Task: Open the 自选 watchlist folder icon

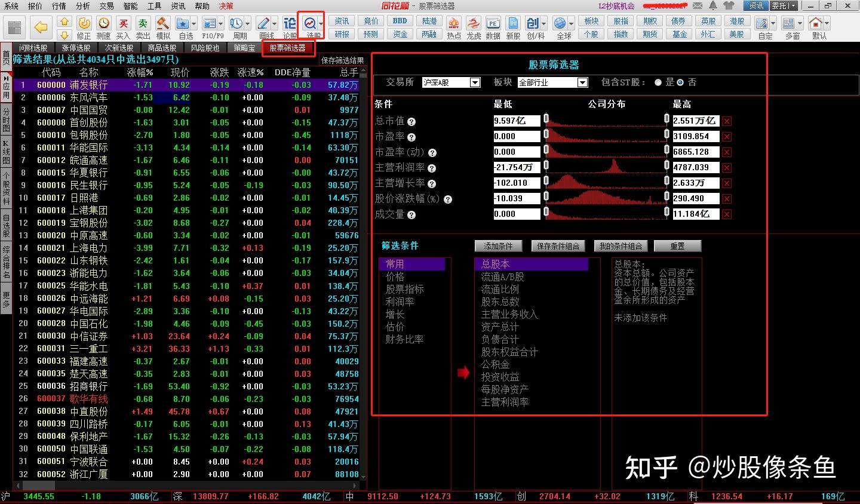Action: coord(182,23)
